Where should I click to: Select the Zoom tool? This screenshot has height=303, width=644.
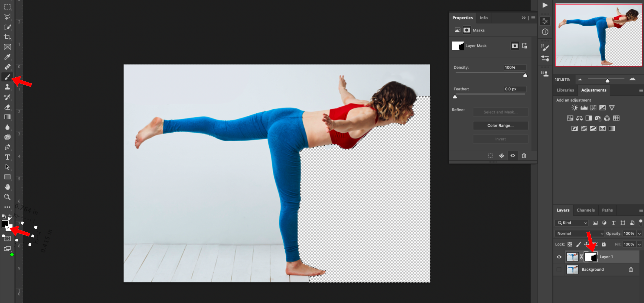point(7,197)
